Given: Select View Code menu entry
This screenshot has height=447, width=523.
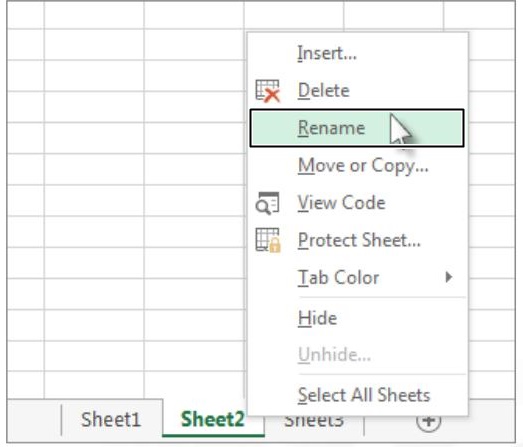Looking at the screenshot, I should coord(357,203).
